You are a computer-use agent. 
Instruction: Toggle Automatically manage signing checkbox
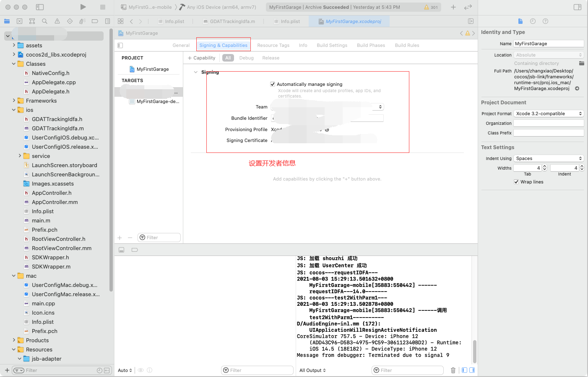[273, 84]
